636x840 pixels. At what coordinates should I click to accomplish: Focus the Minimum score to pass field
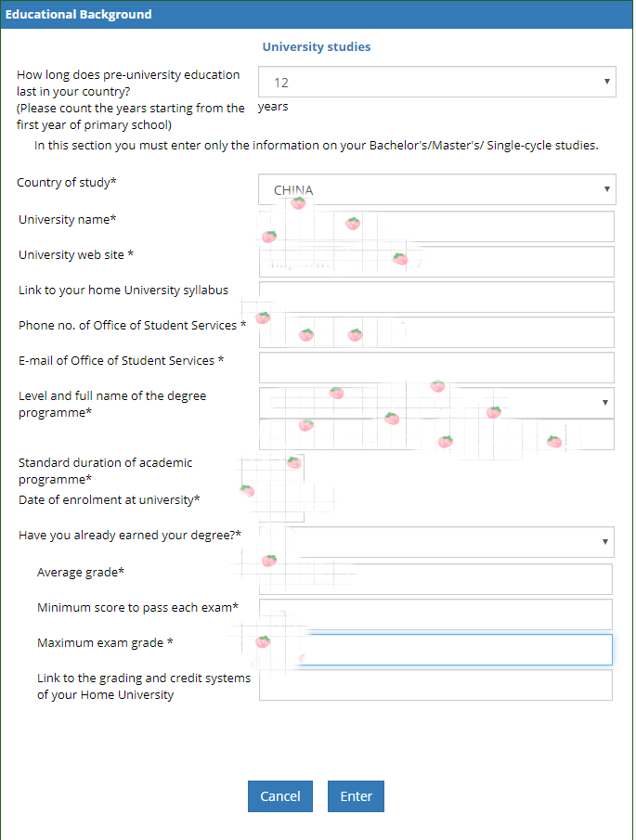point(435,614)
